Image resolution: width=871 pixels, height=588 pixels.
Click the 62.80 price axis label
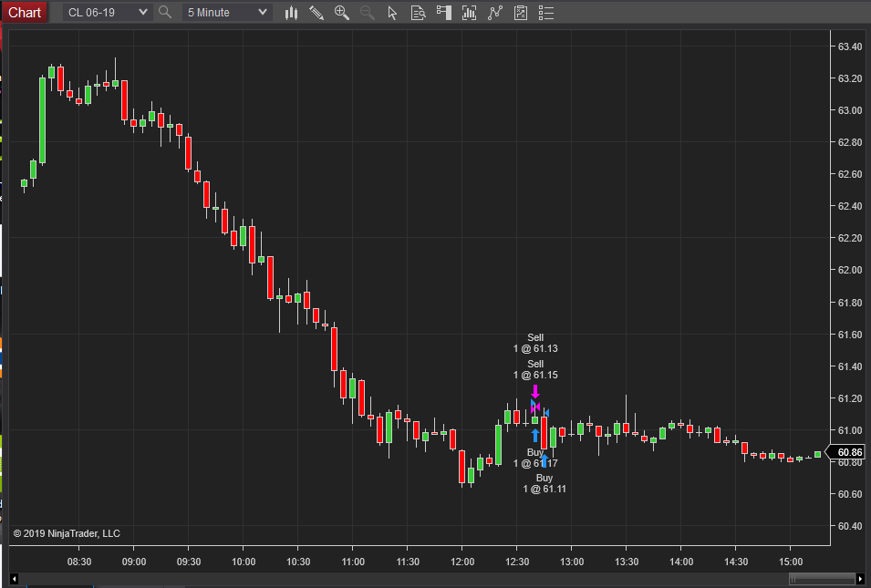pos(850,142)
